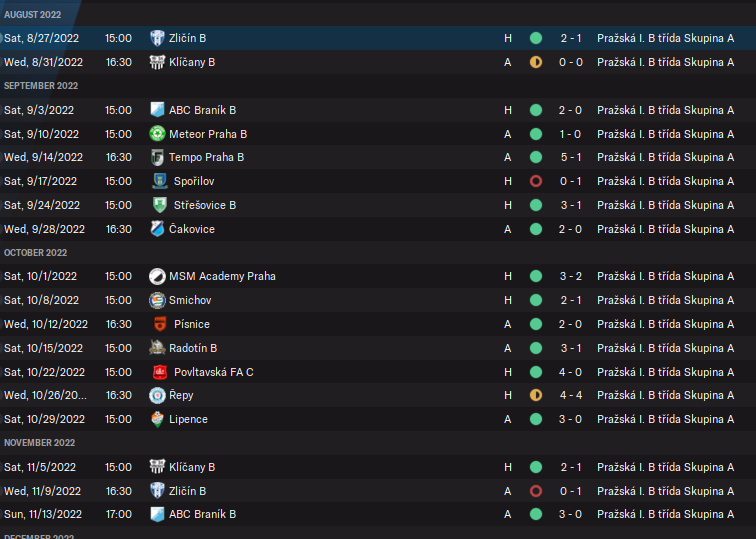The image size is (756, 539).
Task: Click the Smíchov club crest icon
Action: [x=157, y=300]
